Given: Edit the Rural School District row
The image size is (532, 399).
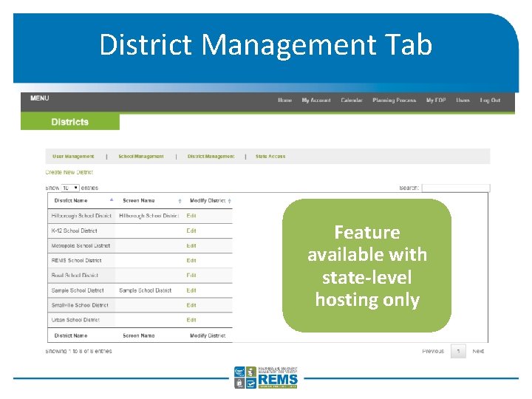Looking at the screenshot, I should (x=191, y=275).
